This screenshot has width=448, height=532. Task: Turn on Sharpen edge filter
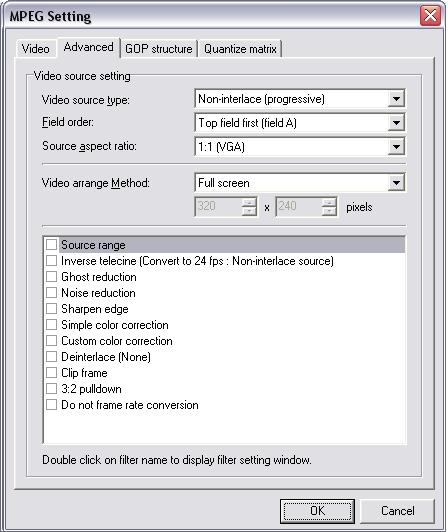tap(52, 308)
